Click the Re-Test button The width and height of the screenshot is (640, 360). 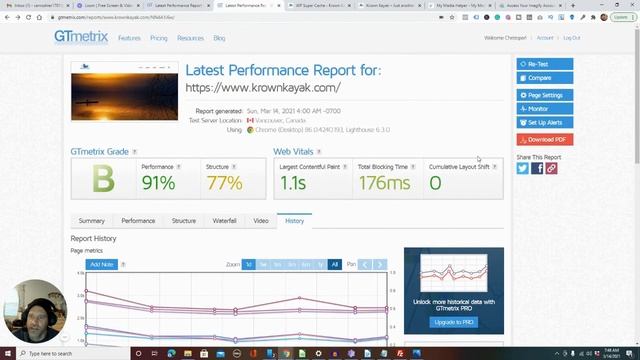[544, 64]
